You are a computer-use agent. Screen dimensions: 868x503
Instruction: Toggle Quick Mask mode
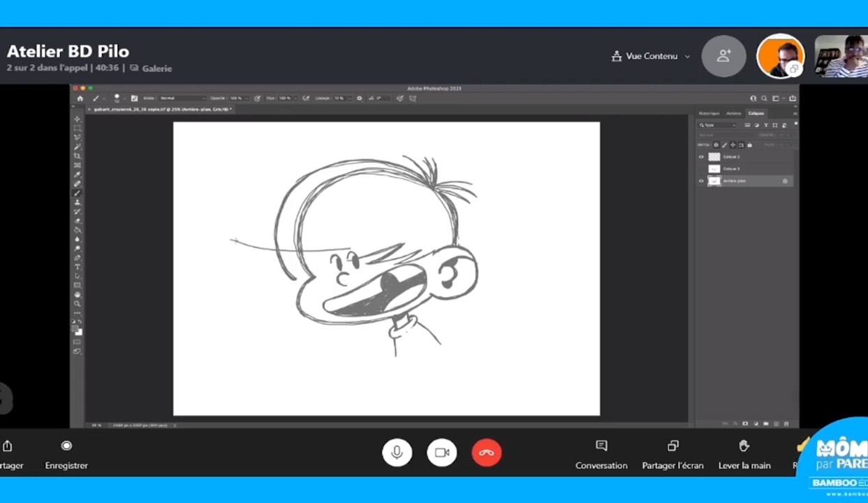coord(78,341)
